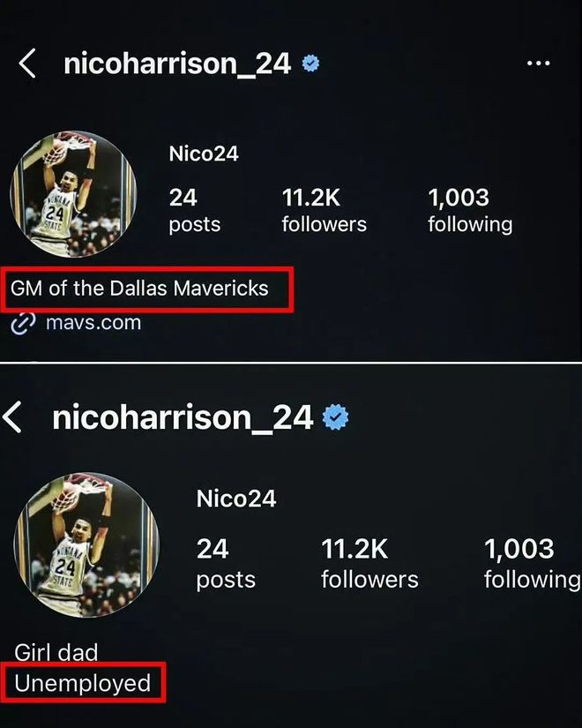The width and height of the screenshot is (582, 728).
Task: Click the "Girl dad" bio line
Action: [56, 653]
